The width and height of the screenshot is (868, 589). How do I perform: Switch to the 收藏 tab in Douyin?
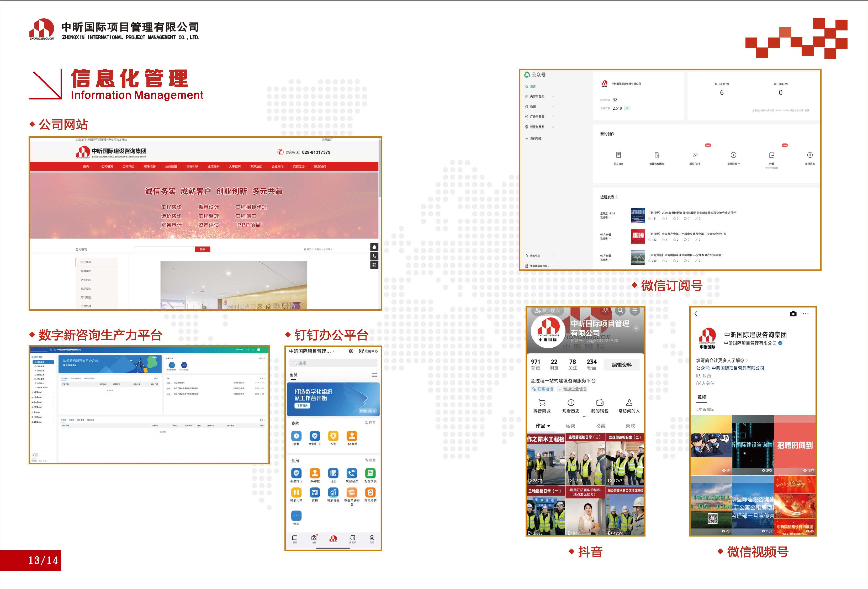pyautogui.click(x=600, y=426)
